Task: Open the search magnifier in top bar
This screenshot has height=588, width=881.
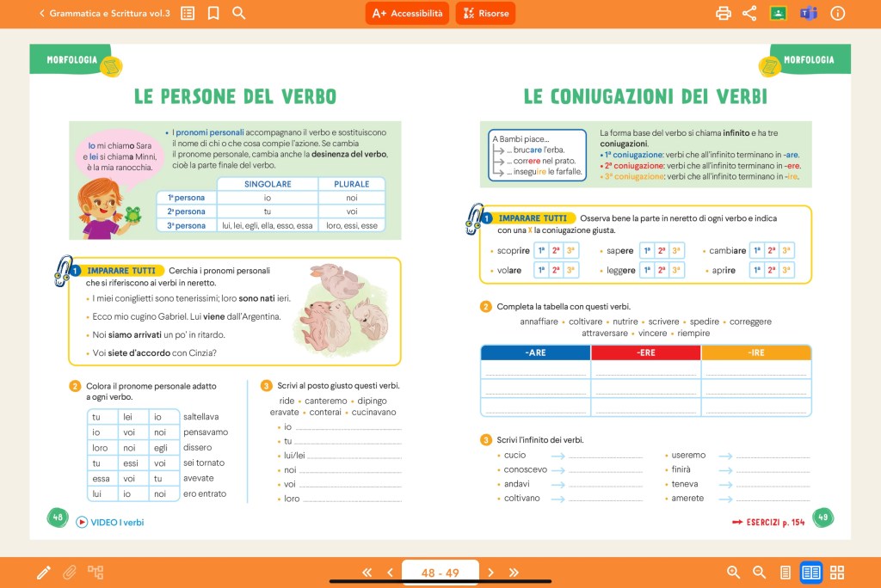Action: 239,13
